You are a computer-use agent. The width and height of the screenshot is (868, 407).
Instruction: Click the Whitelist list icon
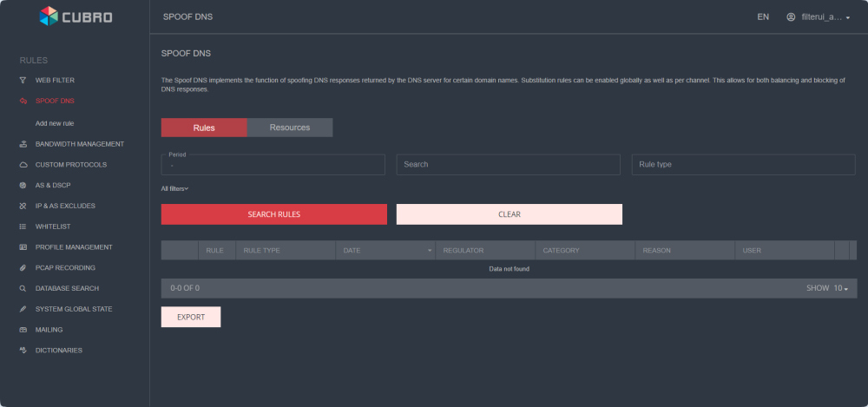coord(23,226)
